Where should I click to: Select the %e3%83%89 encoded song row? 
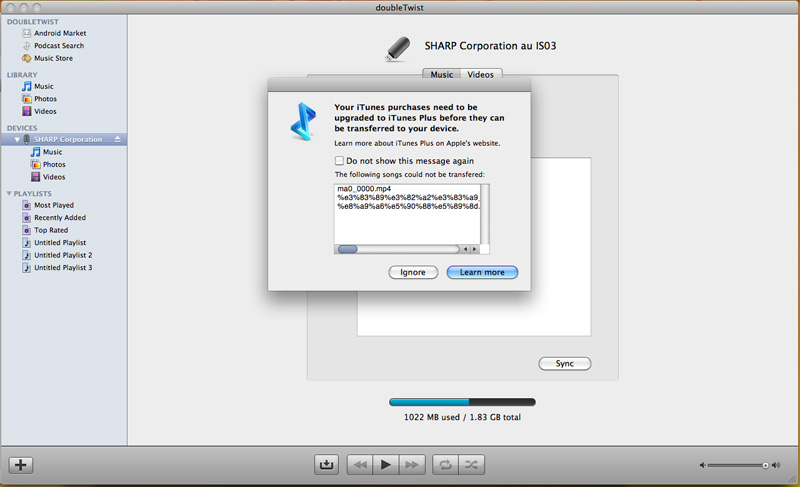408,197
